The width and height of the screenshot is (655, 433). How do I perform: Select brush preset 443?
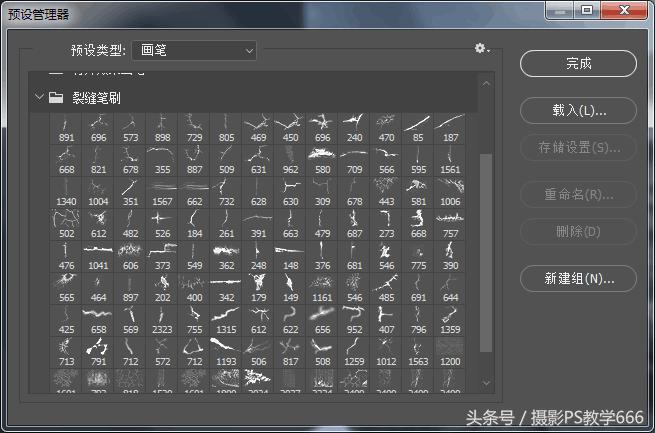[386, 193]
